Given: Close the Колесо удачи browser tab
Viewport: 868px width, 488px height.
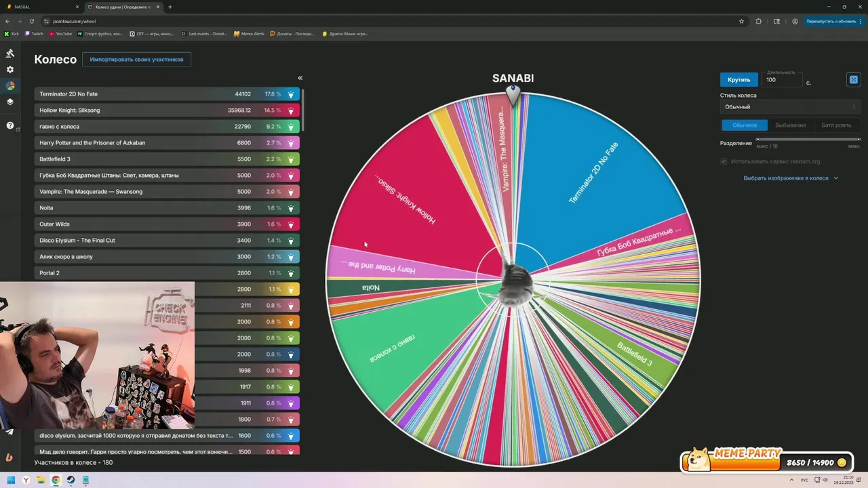Looking at the screenshot, I should pos(158,7).
